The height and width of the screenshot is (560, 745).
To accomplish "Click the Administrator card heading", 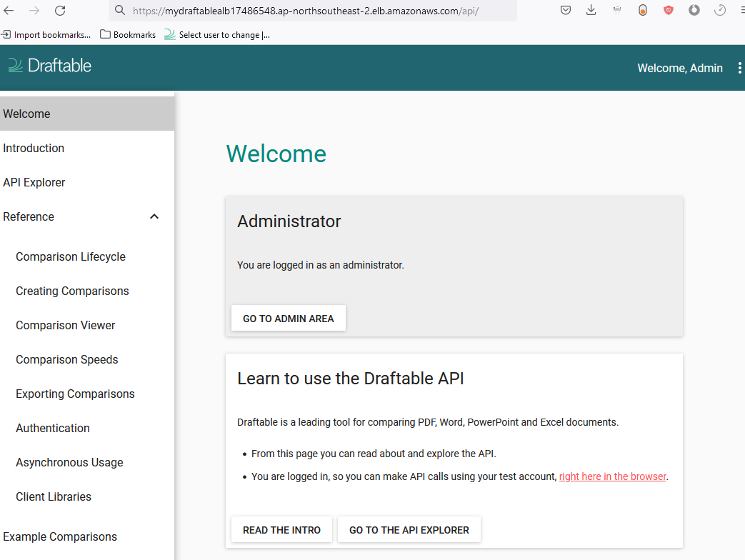I will (x=289, y=221).
